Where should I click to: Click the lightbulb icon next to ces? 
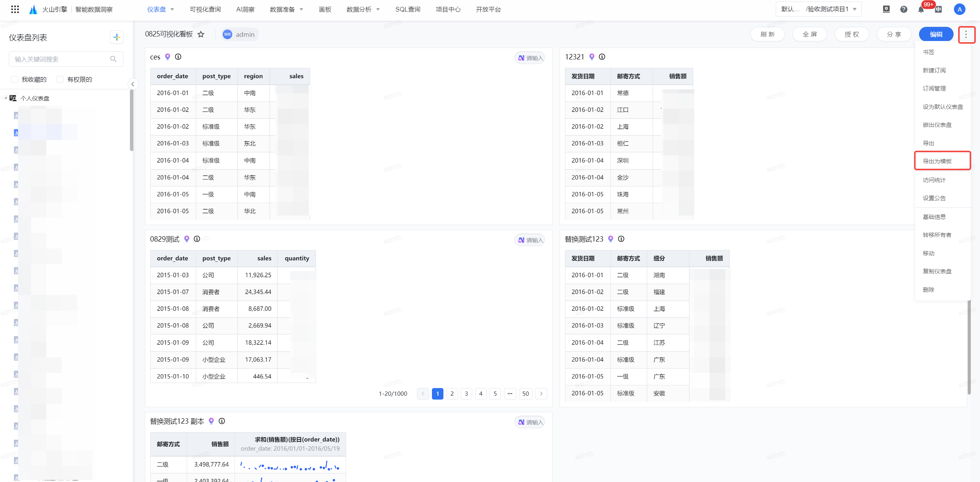(x=167, y=57)
